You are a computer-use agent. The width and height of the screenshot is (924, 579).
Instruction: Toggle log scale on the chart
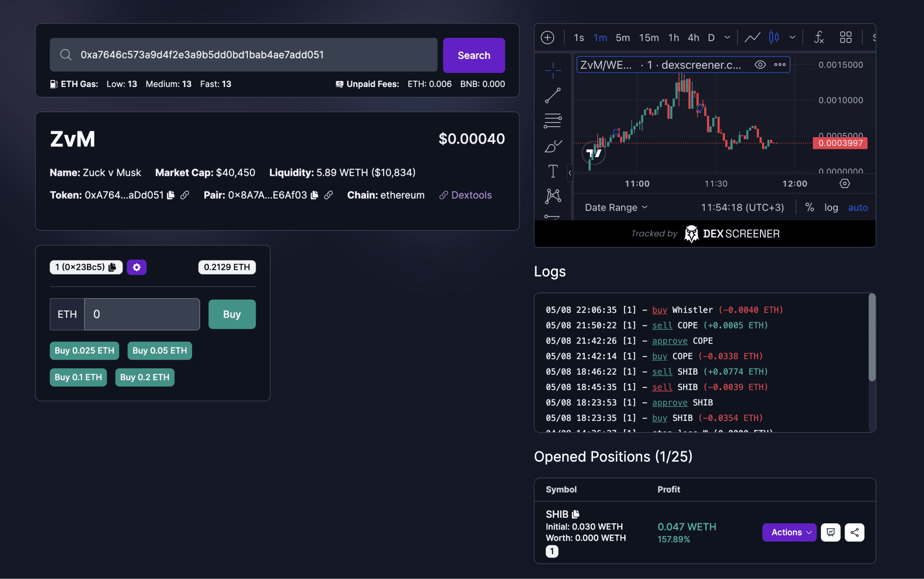tap(831, 207)
